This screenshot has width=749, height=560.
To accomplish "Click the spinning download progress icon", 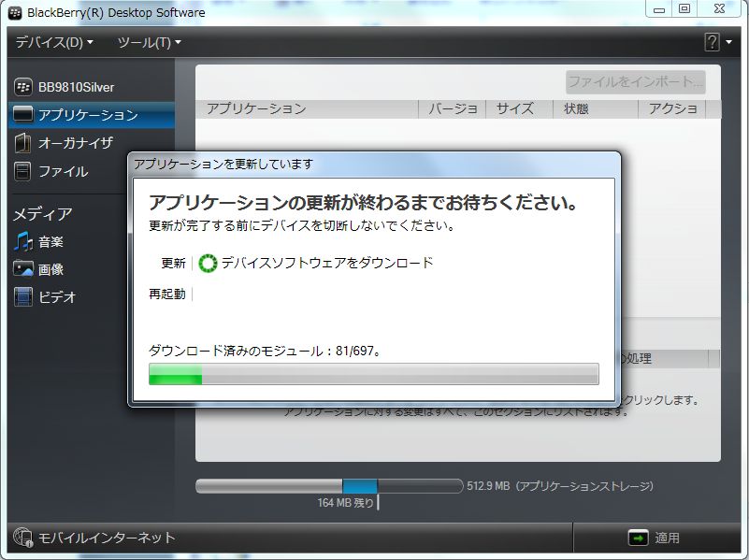I will pyautogui.click(x=208, y=263).
